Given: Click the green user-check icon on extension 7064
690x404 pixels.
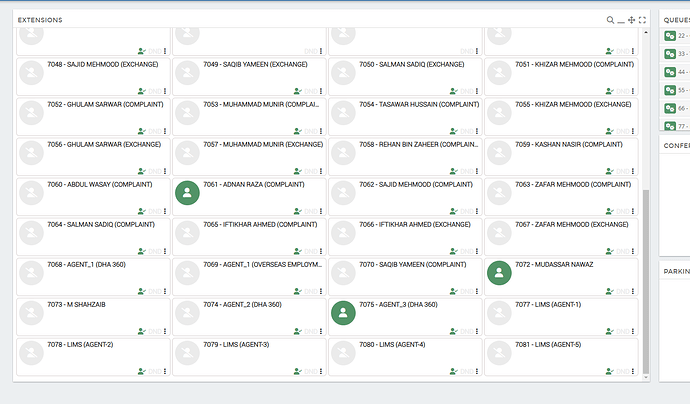Looking at the screenshot, I should point(142,251).
